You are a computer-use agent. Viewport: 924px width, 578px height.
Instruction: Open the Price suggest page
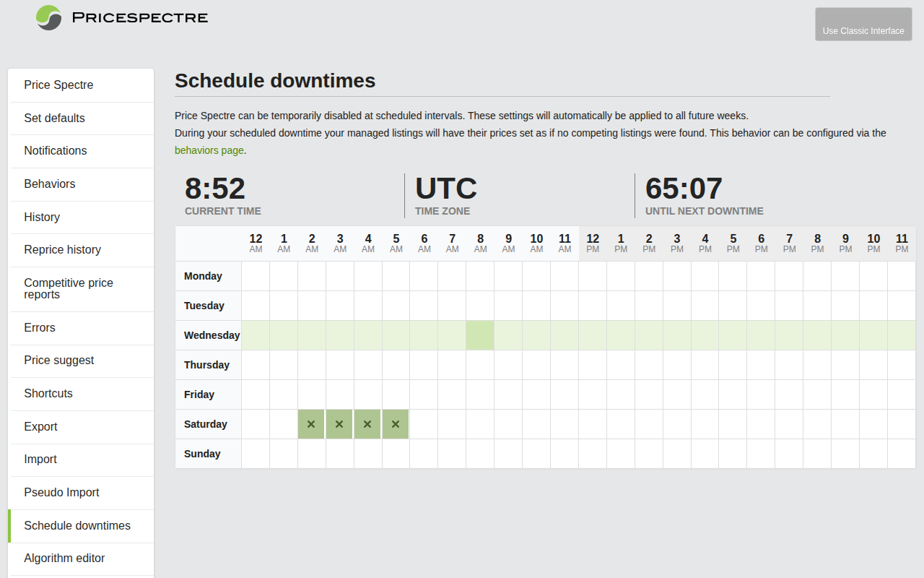pyautogui.click(x=58, y=360)
